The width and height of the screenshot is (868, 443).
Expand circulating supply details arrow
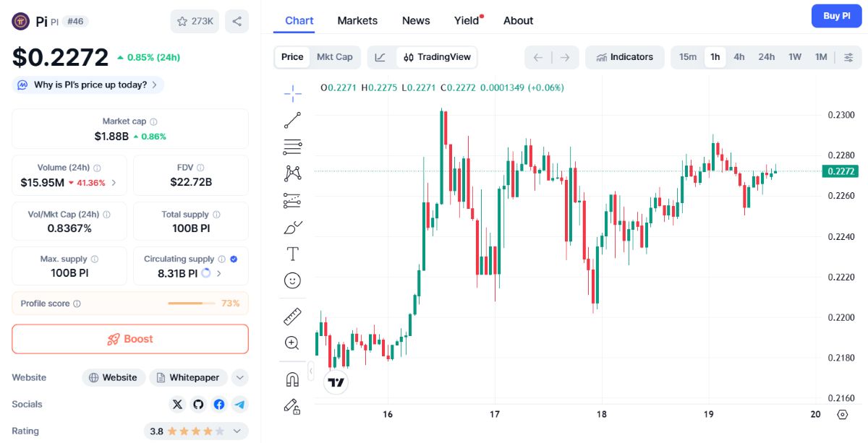[219, 274]
